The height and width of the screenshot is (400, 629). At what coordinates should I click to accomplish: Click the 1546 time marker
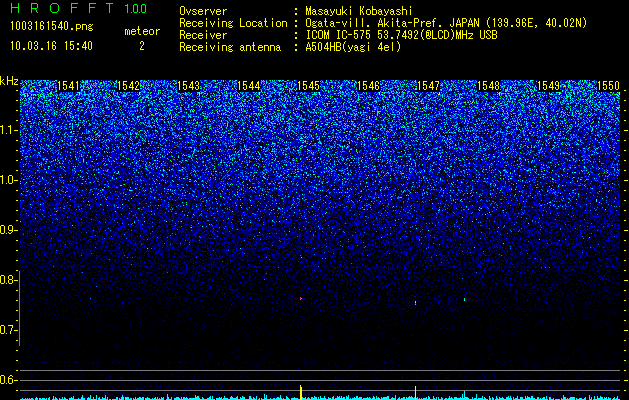(368, 86)
